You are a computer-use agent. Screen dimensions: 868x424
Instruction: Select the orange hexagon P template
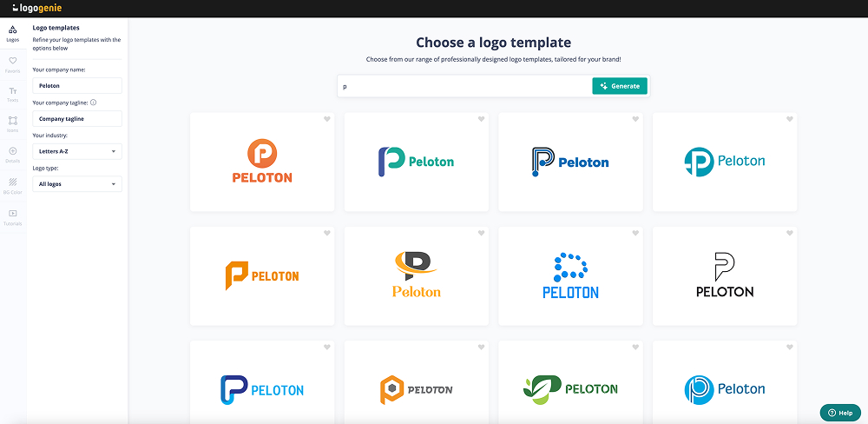coord(417,382)
